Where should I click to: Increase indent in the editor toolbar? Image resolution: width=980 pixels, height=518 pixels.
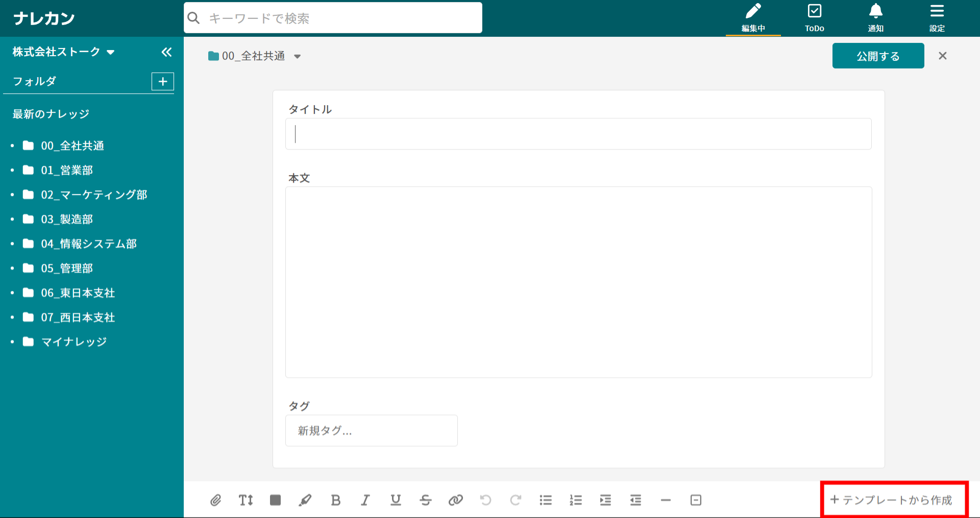605,500
